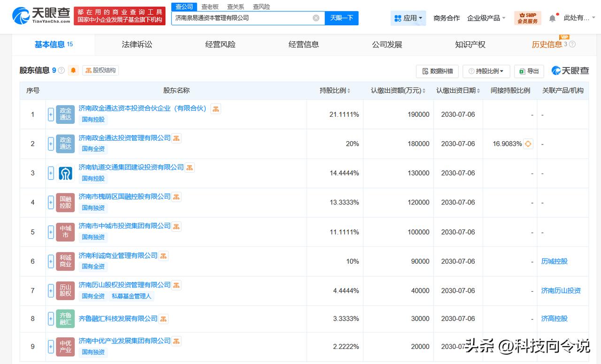The image size is (601, 364).
Task: Switch to 查老板 search tab
Action: pos(210,7)
